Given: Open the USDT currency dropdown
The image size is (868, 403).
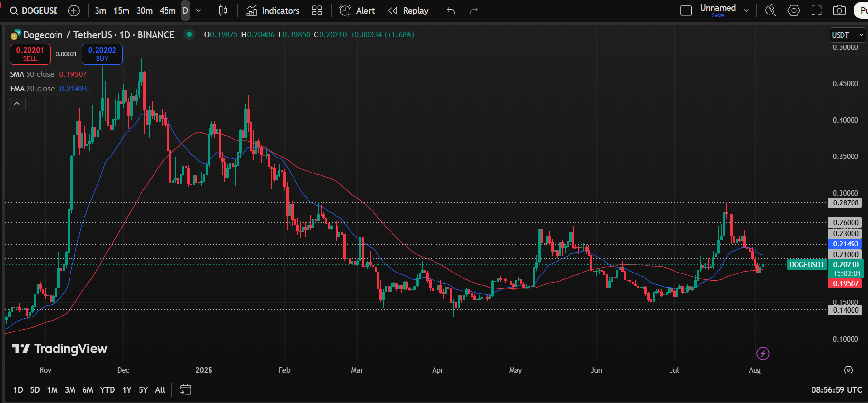Looking at the screenshot, I should click(847, 35).
